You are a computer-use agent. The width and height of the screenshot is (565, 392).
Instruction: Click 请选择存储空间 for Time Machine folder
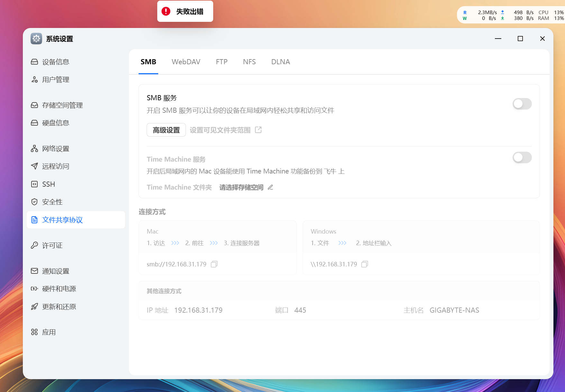click(x=241, y=187)
